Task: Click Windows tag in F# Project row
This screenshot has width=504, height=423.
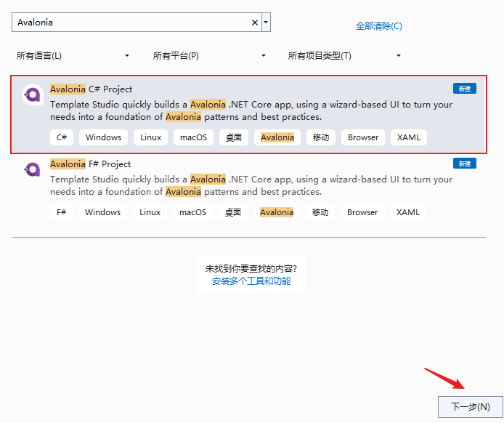Action: 103,212
